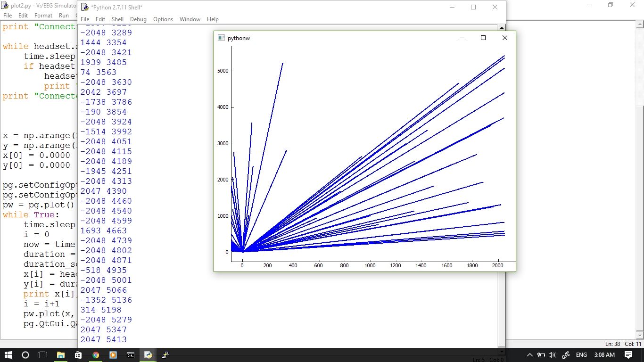The width and height of the screenshot is (644, 362).
Task: Toggle Task View on the taskbar
Action: (42, 354)
